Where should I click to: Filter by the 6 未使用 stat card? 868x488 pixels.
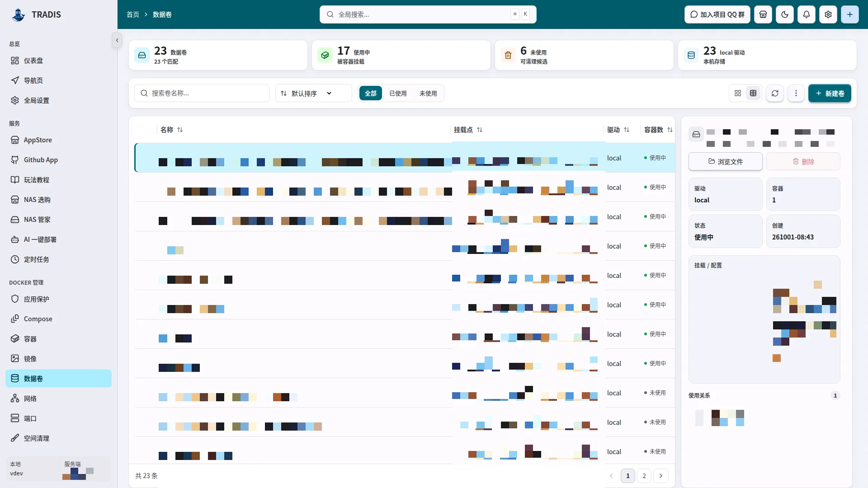click(584, 55)
